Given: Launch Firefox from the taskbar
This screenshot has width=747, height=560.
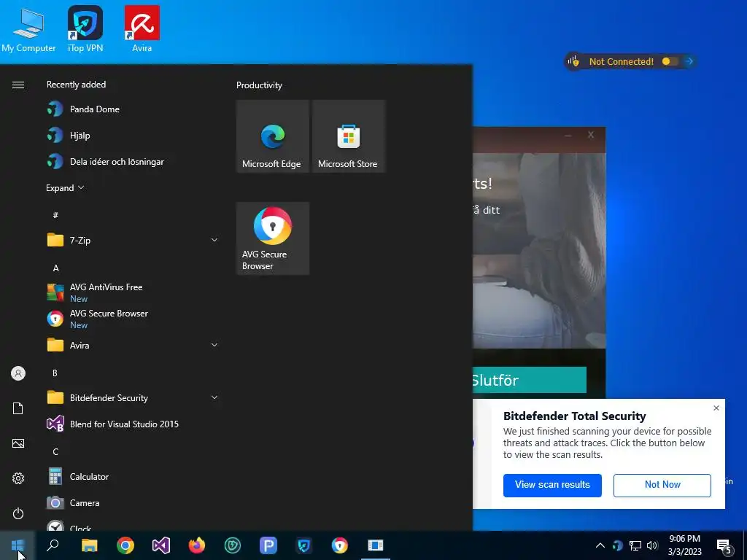Looking at the screenshot, I should tap(197, 545).
